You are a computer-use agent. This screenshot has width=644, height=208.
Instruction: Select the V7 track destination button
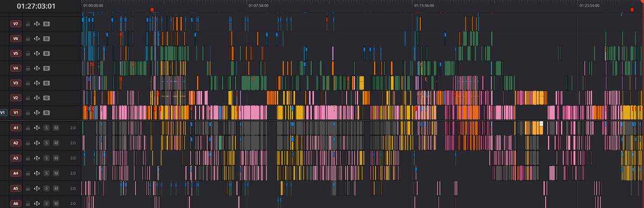(x=16, y=24)
